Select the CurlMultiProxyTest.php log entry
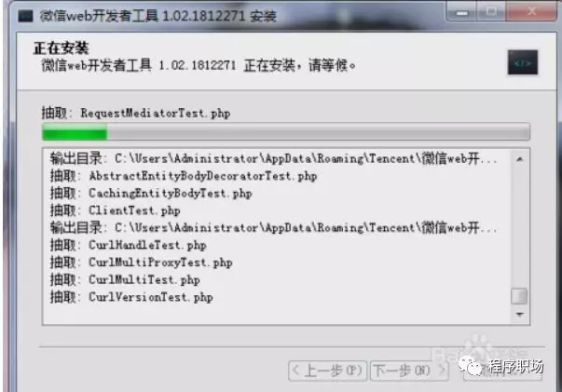 tap(142, 263)
